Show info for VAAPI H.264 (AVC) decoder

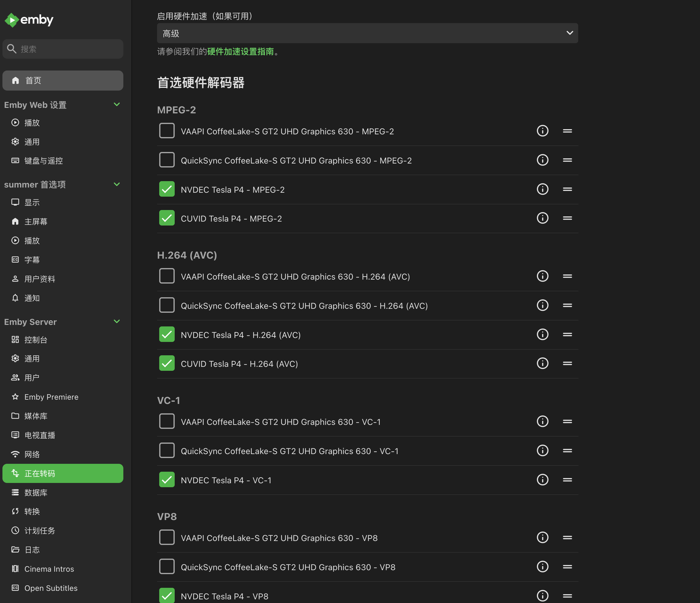coord(543,276)
